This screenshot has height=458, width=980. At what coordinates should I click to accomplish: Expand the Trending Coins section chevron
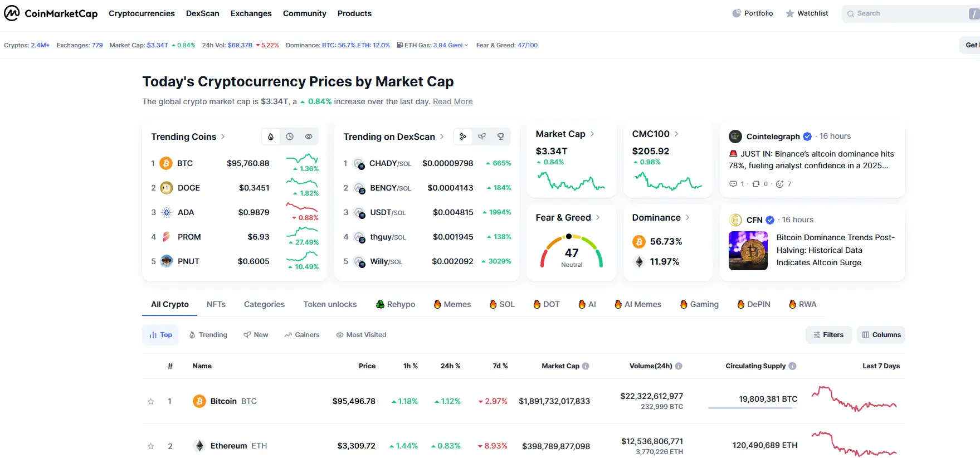coord(223,137)
